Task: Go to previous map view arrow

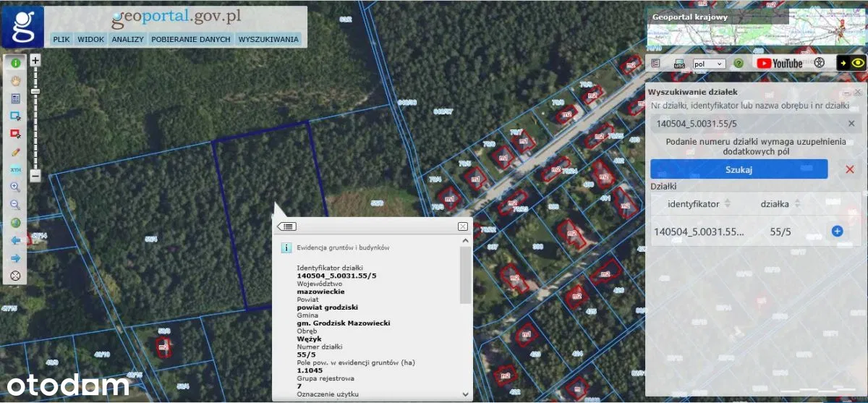Action: tap(15, 240)
